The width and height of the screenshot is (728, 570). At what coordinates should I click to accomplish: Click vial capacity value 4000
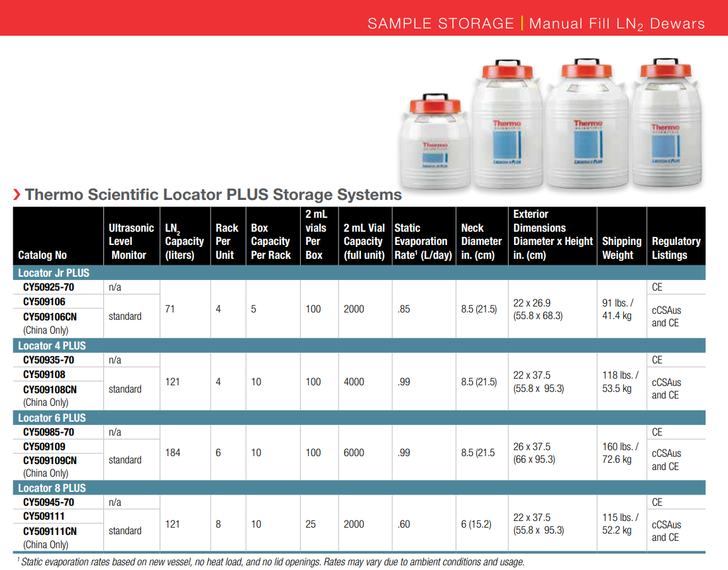354,381
